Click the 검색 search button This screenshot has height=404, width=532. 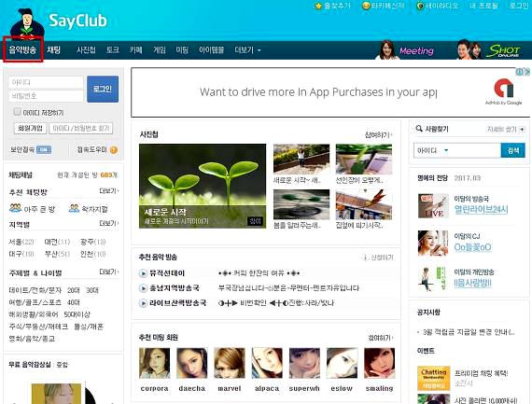click(x=513, y=150)
